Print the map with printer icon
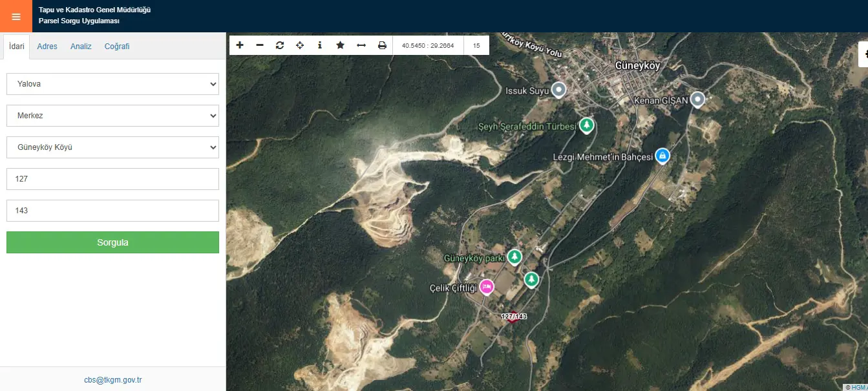 382,45
